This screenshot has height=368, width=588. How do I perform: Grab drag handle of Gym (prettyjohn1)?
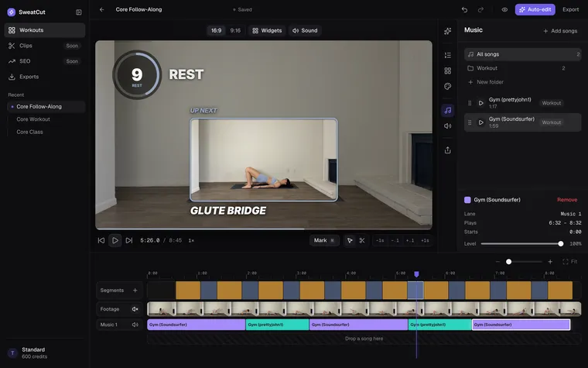tap(470, 103)
